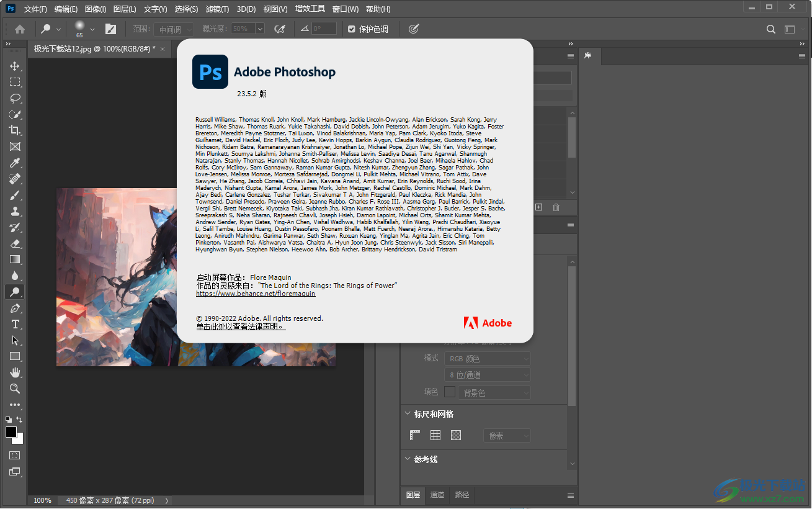
Task: Open the 文件(F) menu
Action: [x=35, y=9]
